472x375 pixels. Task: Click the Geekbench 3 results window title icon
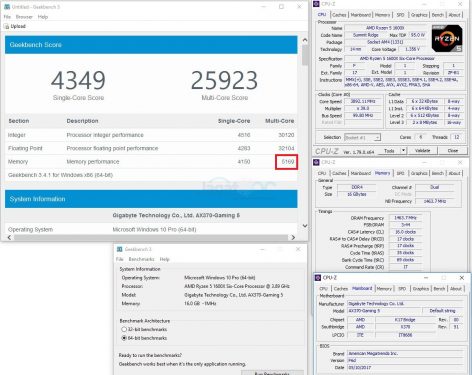pyautogui.click(x=7, y=7)
